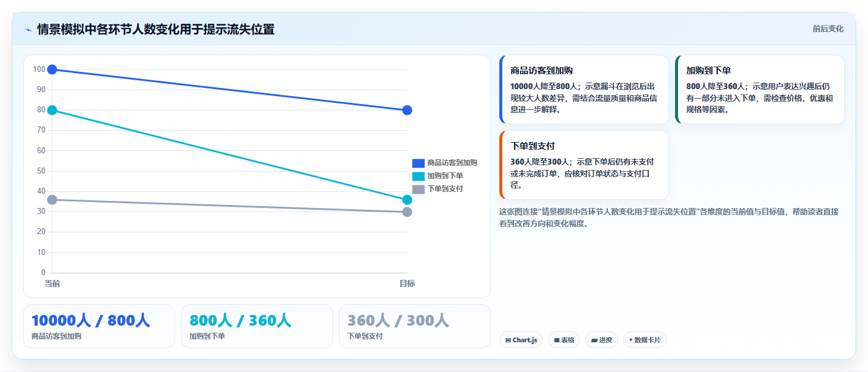
Task: Click the 0 y-axis tick label
Action: coord(43,273)
